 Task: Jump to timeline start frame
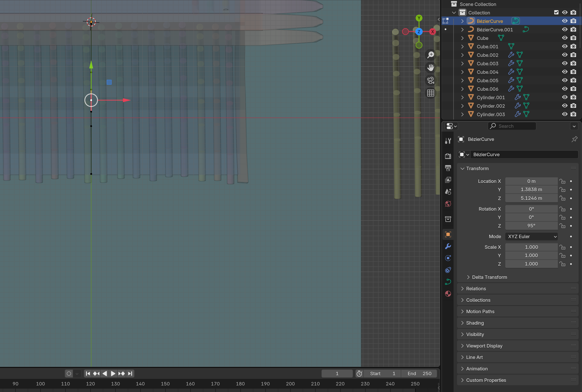pos(88,374)
